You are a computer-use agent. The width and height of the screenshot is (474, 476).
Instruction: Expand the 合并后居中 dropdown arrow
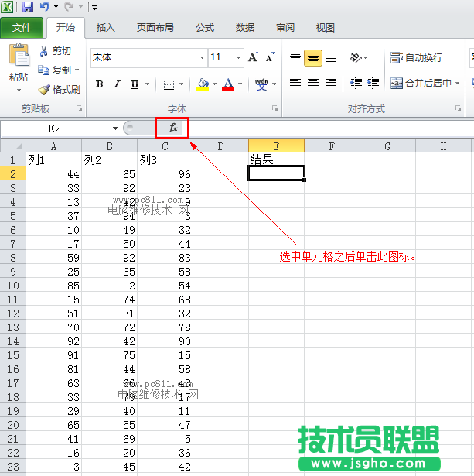pyautogui.click(x=457, y=83)
